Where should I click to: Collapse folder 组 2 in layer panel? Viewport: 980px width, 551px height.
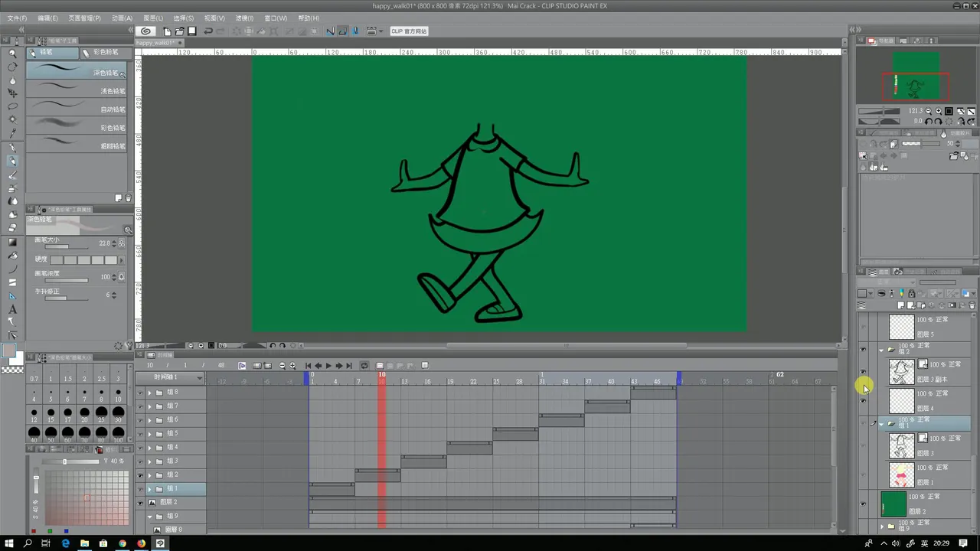pyautogui.click(x=881, y=350)
